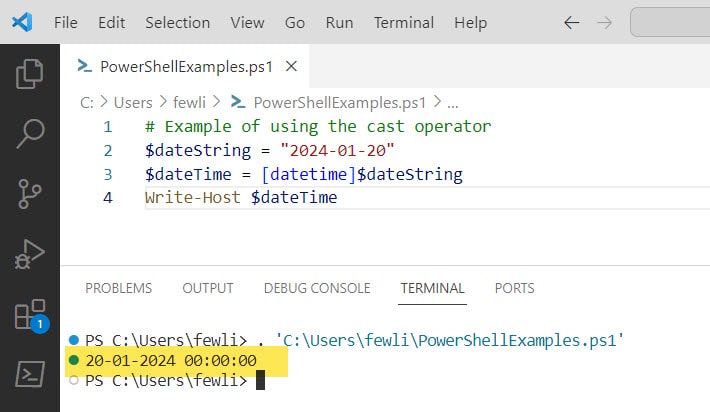Open the Explorer view in activity bar

[30, 74]
